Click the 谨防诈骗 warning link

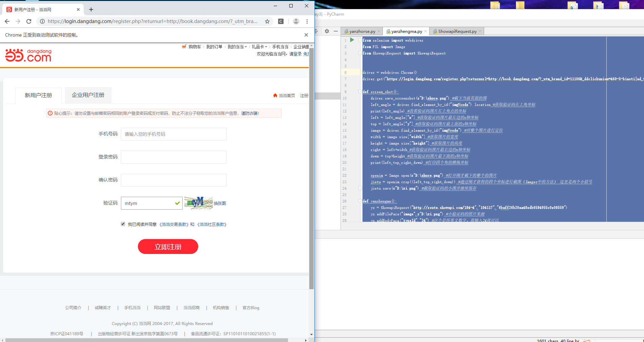tap(250, 113)
